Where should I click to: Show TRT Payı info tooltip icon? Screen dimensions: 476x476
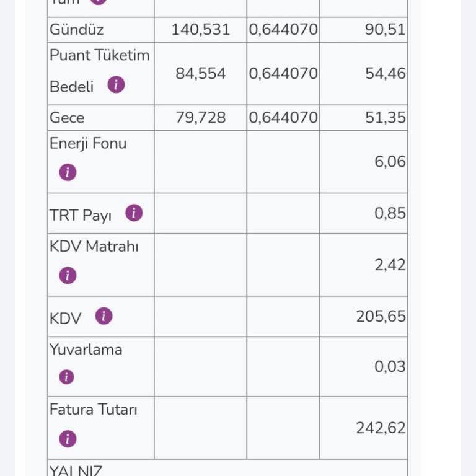pos(134,213)
